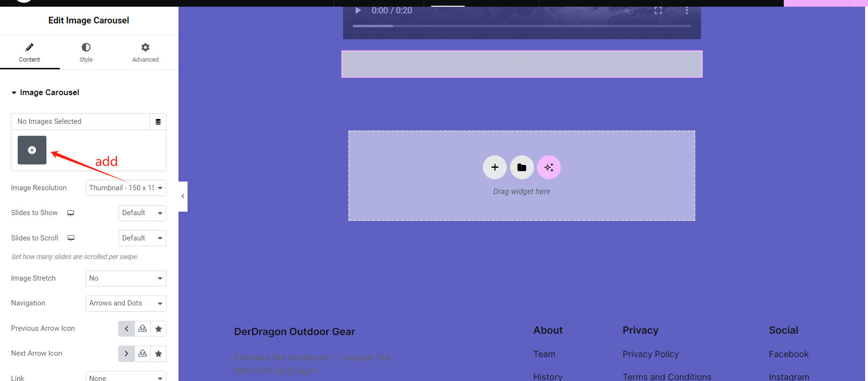Add images with the plus tile
Viewport: 868px width, 381px height.
coord(32,150)
